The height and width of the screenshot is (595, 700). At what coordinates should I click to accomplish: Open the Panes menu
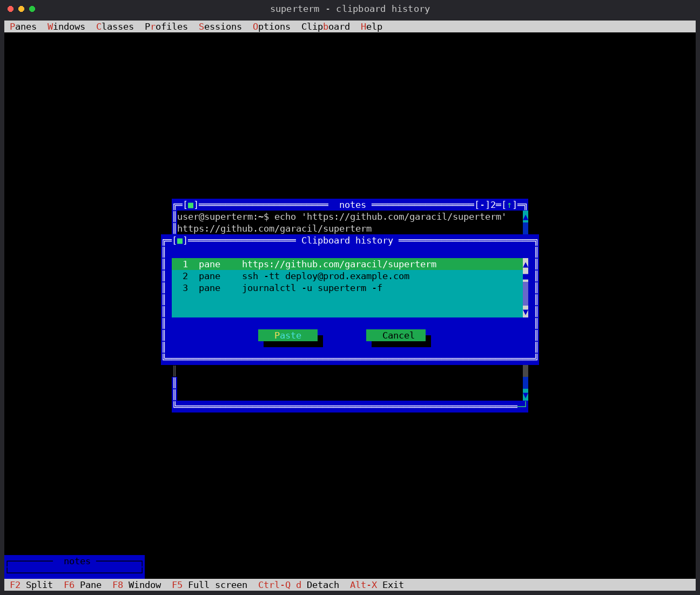pyautogui.click(x=23, y=26)
